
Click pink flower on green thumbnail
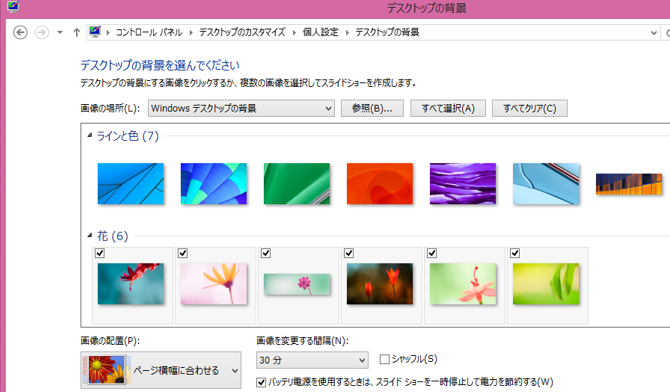click(463, 284)
